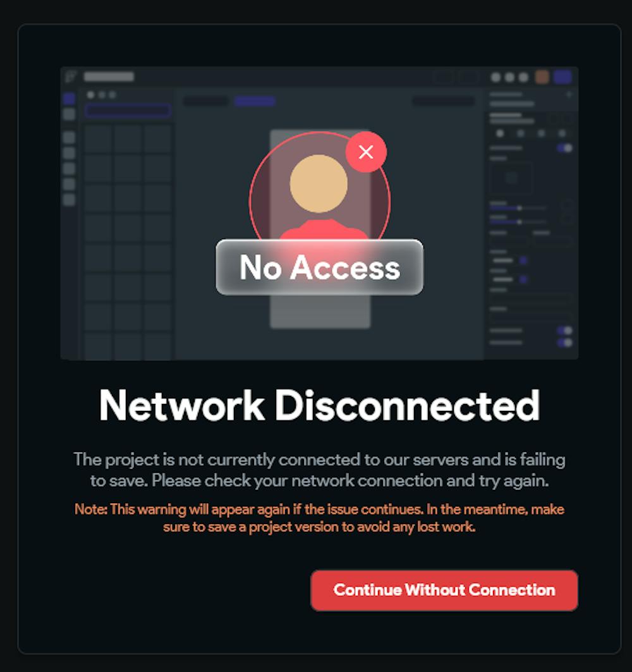Click the orange note about saving project version

[x=320, y=518]
